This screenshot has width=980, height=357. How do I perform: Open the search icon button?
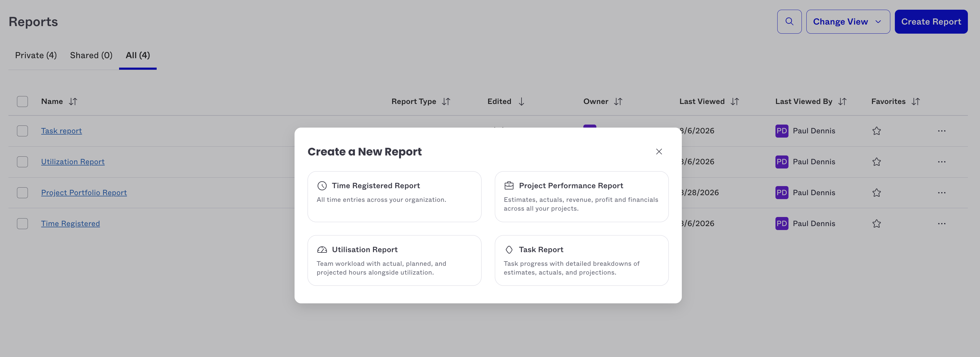click(789, 22)
